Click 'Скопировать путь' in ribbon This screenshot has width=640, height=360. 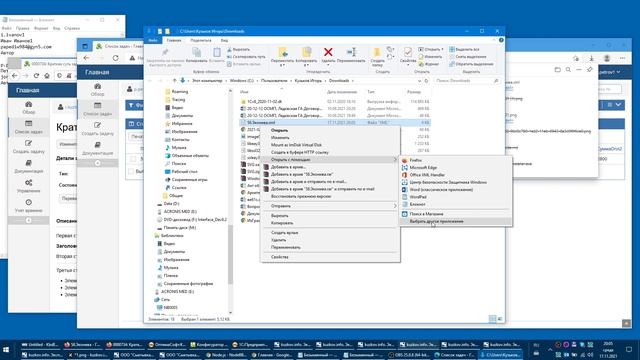(246, 57)
